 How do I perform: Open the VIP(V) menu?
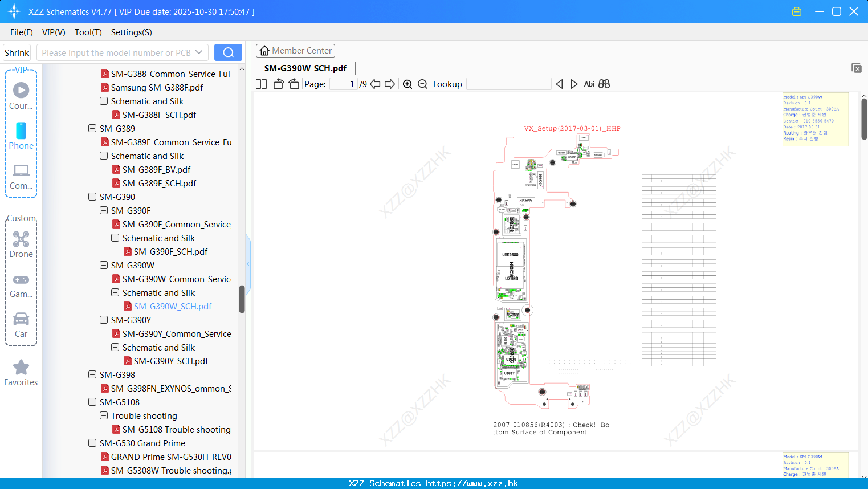[54, 32]
